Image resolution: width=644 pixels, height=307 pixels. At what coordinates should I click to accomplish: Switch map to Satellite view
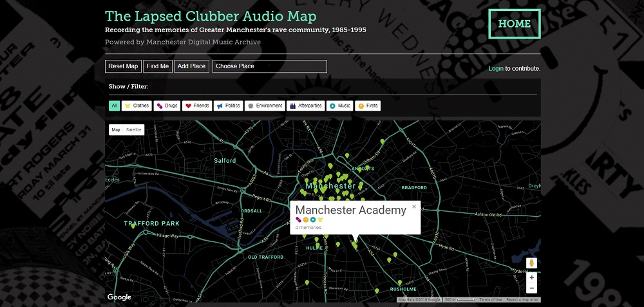pyautogui.click(x=134, y=129)
